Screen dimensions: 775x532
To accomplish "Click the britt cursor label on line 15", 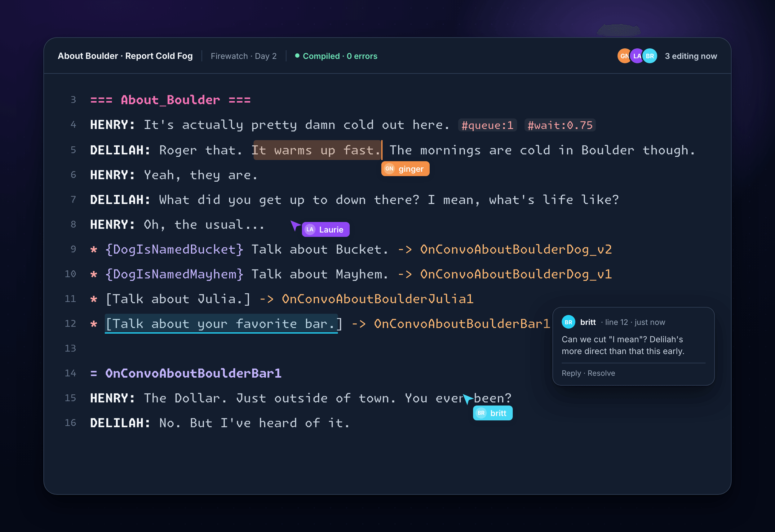I will (493, 413).
